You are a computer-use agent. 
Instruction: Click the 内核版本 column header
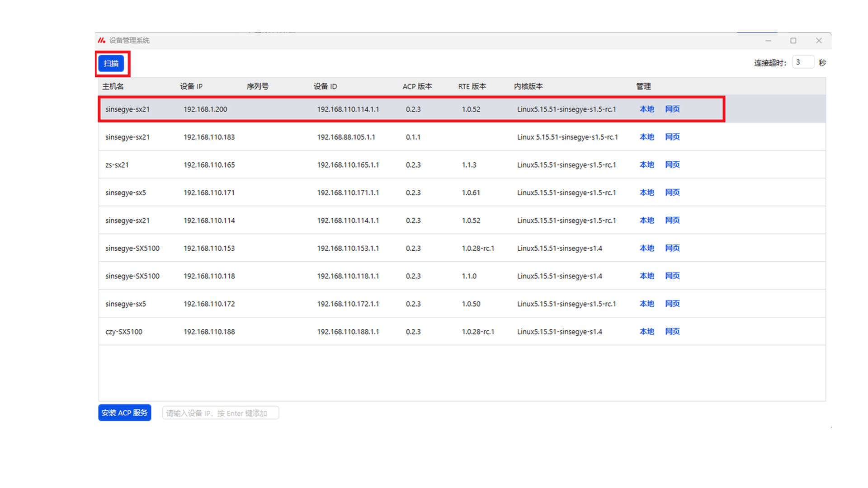[528, 86]
